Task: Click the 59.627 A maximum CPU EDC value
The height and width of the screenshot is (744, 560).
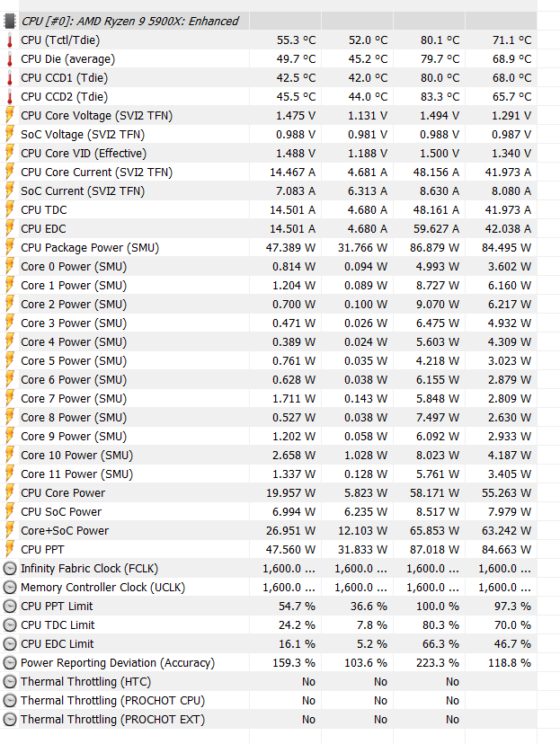Action: tap(436, 229)
